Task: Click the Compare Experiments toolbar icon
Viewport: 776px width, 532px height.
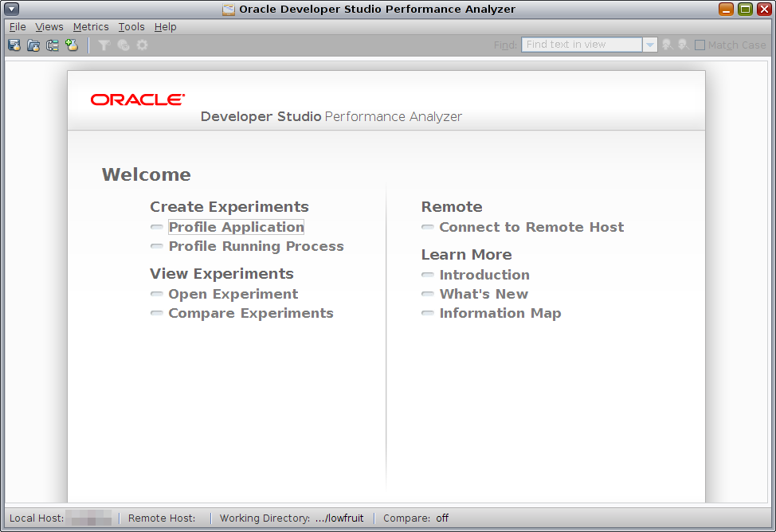Action: (53, 45)
